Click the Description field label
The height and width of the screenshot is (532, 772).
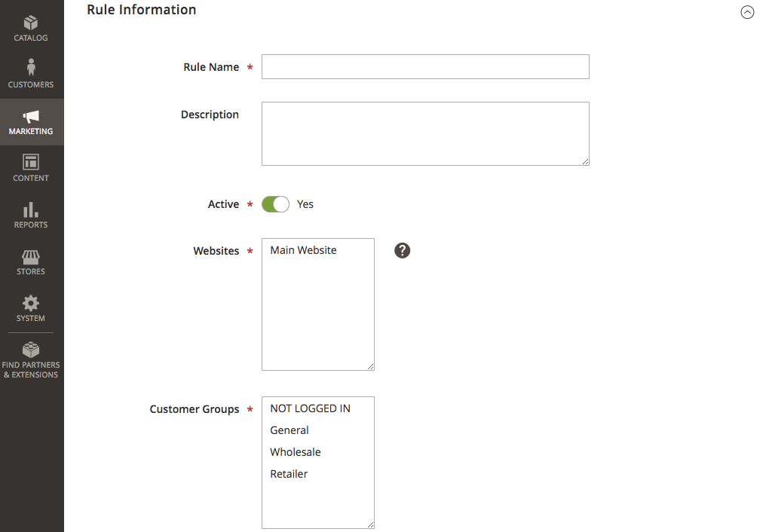[x=210, y=115]
